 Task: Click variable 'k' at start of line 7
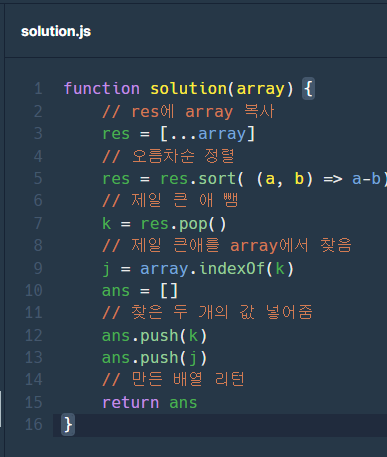click(x=106, y=223)
